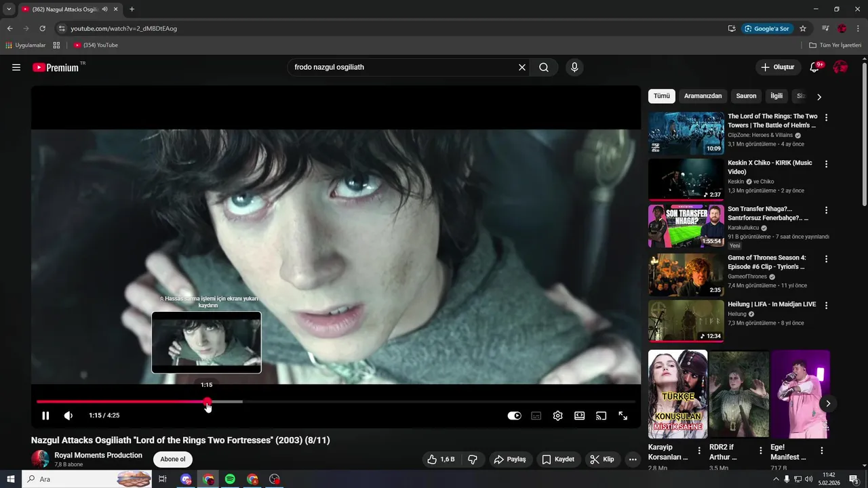The height and width of the screenshot is (488, 868).
Task: Bookmark page with star icon
Action: 803,28
